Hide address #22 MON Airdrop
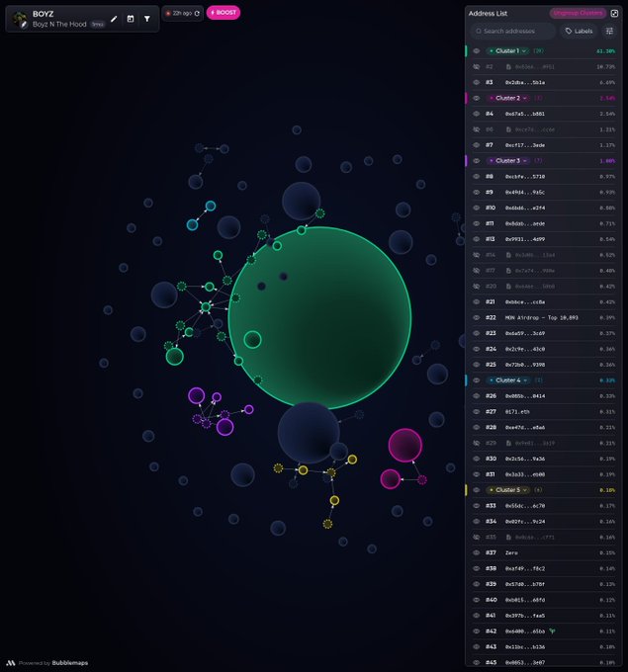Viewport: 628px width, 672px height. click(x=476, y=317)
